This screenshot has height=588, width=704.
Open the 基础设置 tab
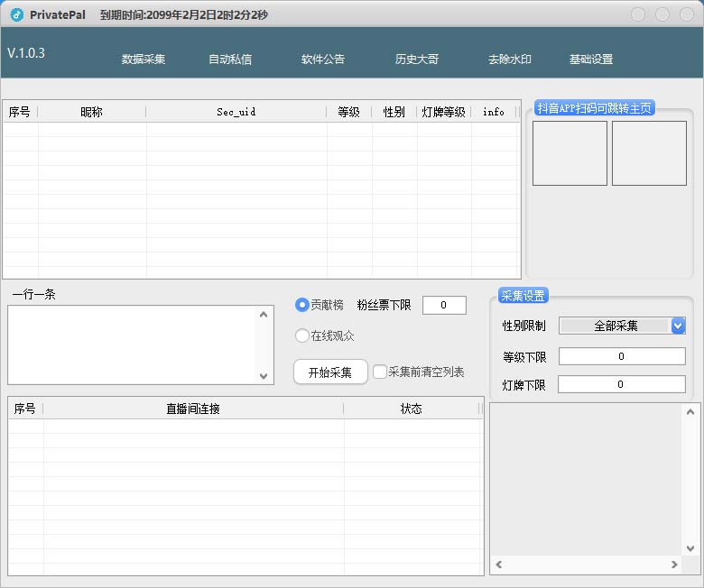[x=591, y=60]
